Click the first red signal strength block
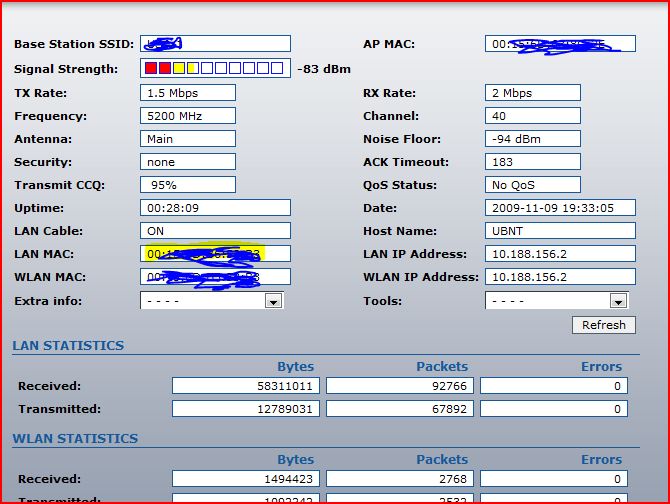The image size is (670, 504). tap(151, 68)
